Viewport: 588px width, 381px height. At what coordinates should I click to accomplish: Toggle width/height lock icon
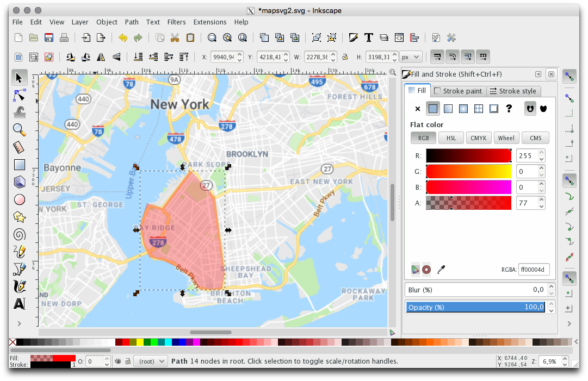click(345, 57)
